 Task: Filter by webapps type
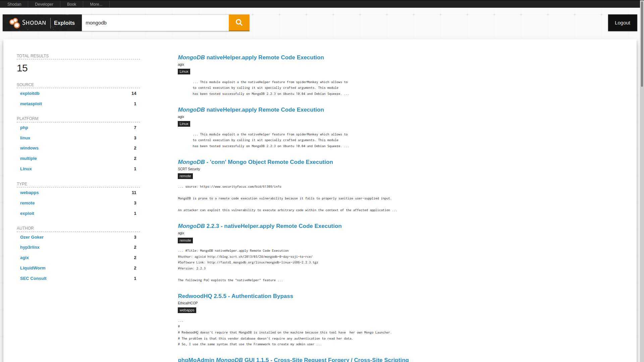(x=30, y=193)
